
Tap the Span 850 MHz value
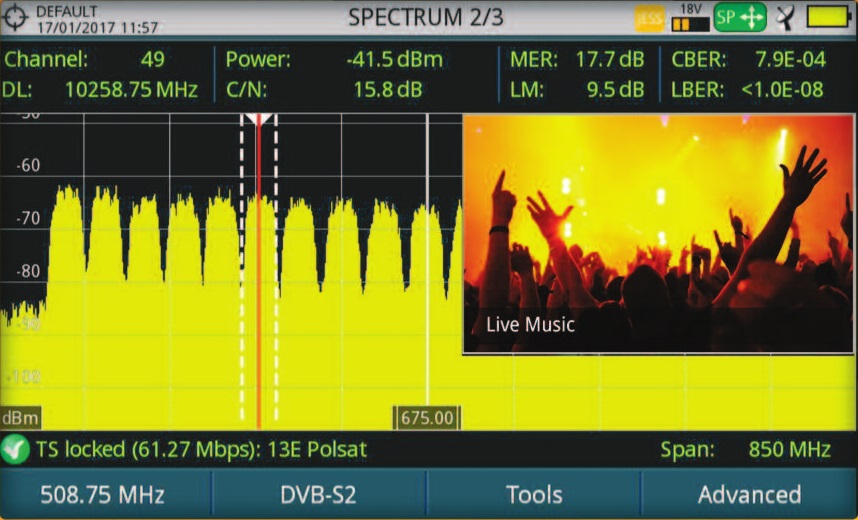[790, 449]
